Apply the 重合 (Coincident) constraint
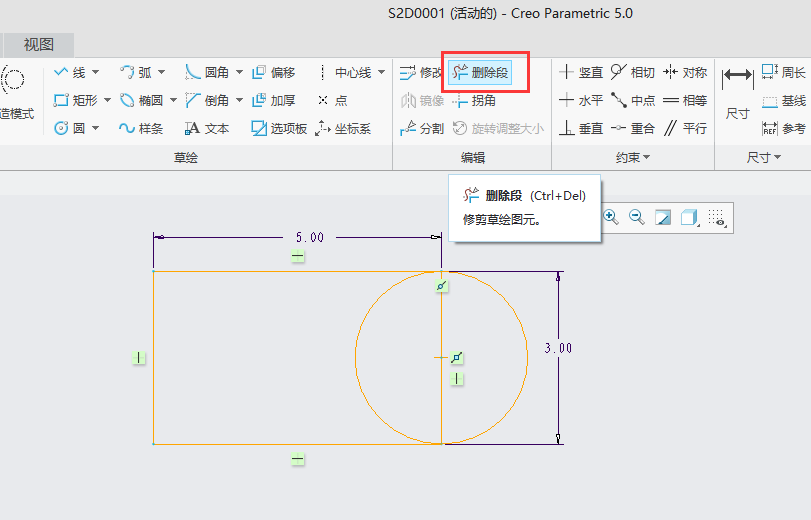 click(x=633, y=128)
